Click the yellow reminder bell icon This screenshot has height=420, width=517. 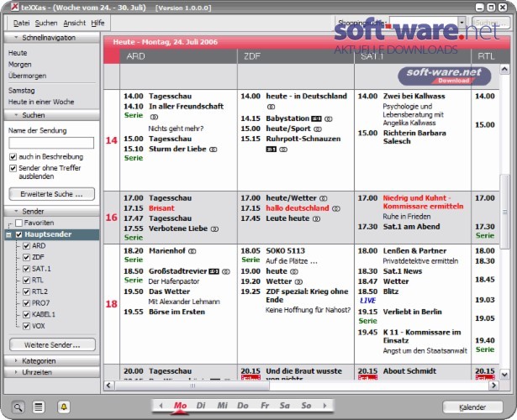(x=64, y=407)
